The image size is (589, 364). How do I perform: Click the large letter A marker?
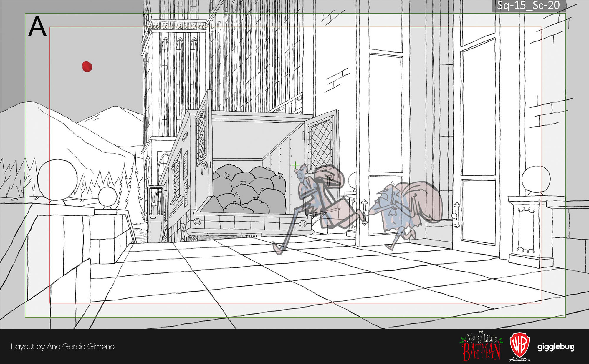click(37, 26)
